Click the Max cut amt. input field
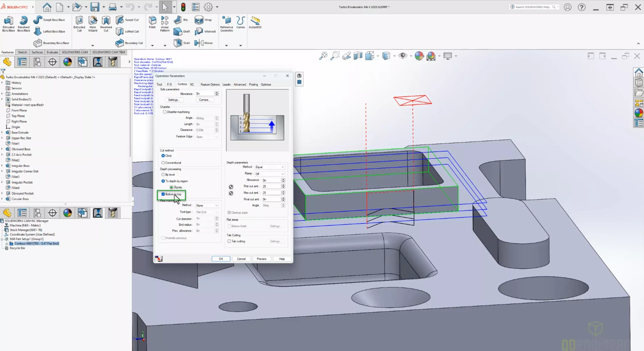This screenshot has width=644, height=351. point(271,193)
